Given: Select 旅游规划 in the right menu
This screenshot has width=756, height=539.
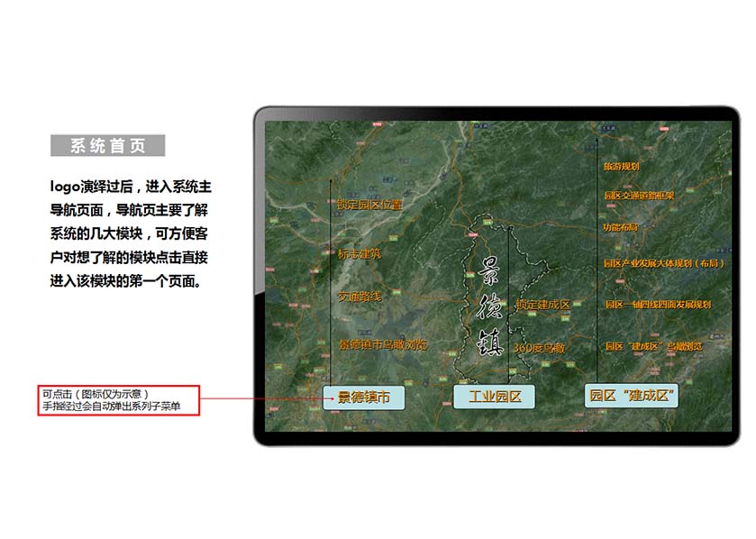Looking at the screenshot, I should click(x=621, y=167).
